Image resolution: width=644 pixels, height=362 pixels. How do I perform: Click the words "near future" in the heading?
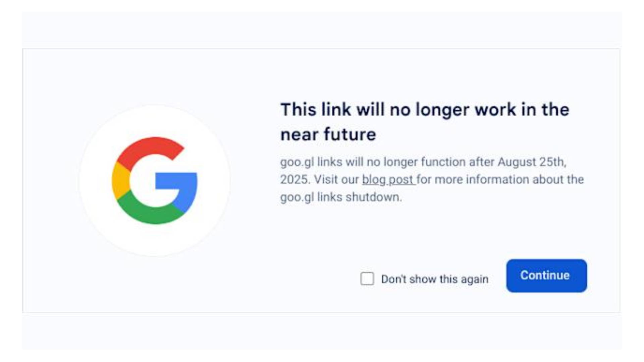[x=328, y=134]
